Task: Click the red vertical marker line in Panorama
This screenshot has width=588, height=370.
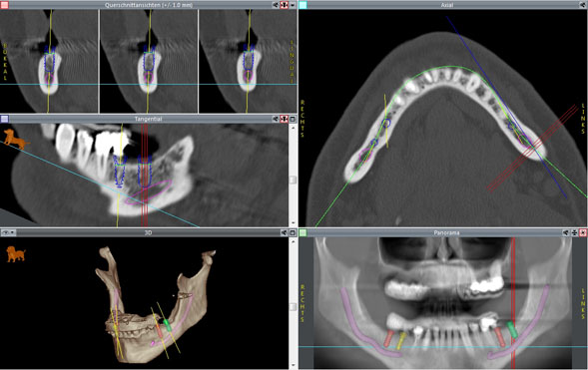Action: coord(513,302)
